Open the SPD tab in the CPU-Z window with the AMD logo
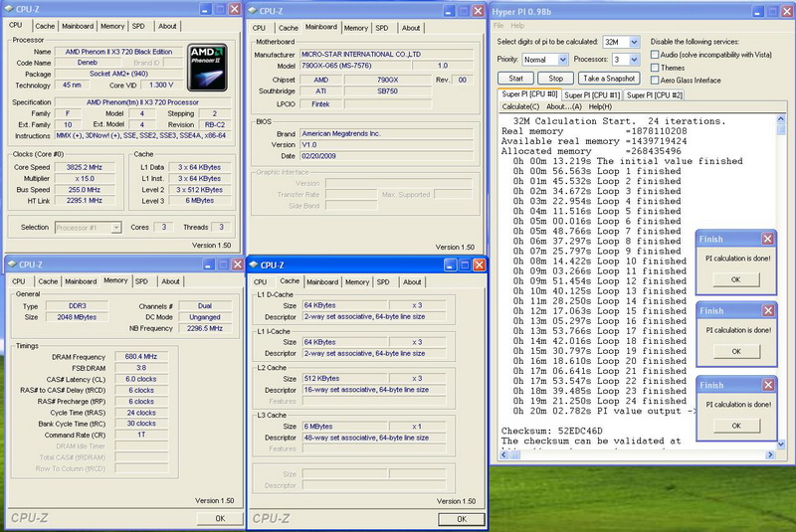The width and height of the screenshot is (796, 532). click(x=138, y=26)
